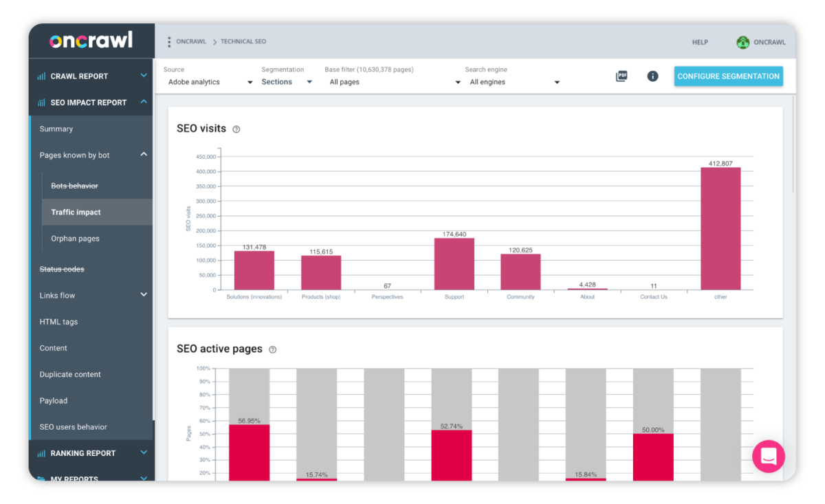825x504 pixels.
Task: Click the Oncrawl user avatar
Action: pyautogui.click(x=742, y=43)
